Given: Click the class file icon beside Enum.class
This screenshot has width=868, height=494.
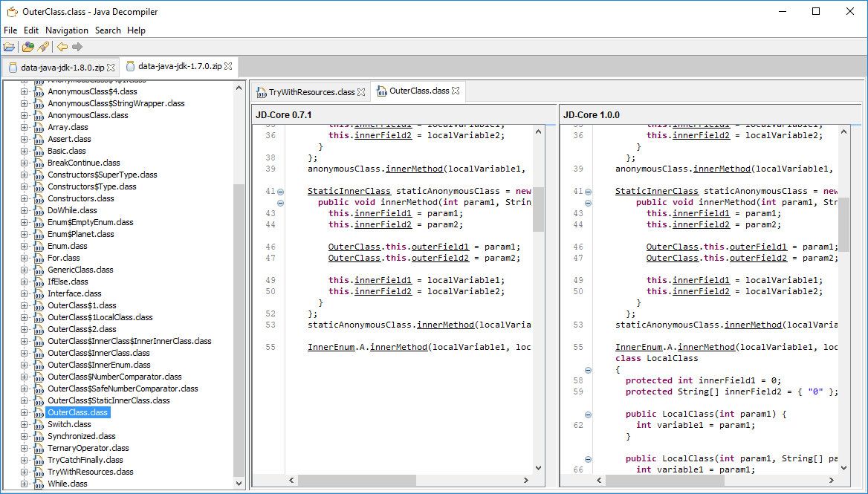Looking at the screenshot, I should pyautogui.click(x=39, y=246).
